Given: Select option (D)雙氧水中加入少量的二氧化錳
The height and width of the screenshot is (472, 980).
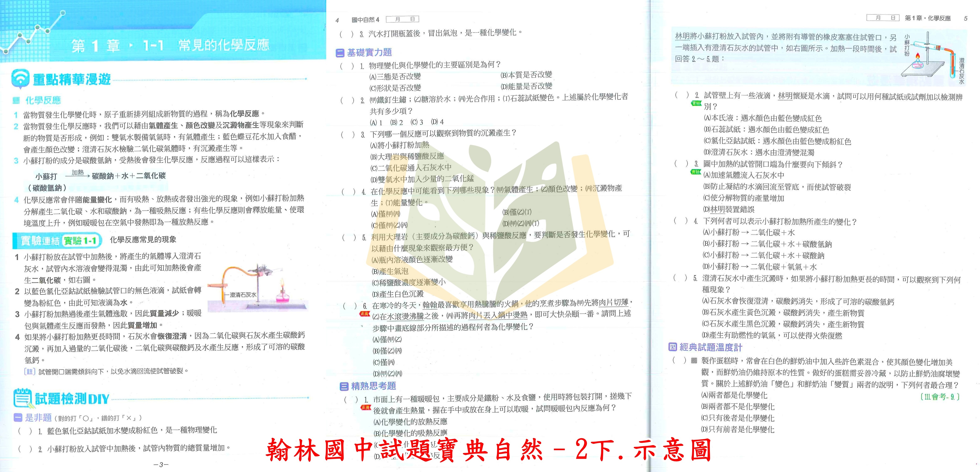Looking at the screenshot, I should (422, 179).
